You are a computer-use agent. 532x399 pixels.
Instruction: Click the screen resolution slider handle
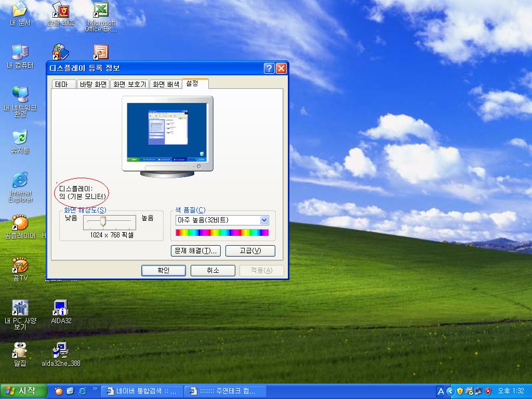tap(103, 222)
